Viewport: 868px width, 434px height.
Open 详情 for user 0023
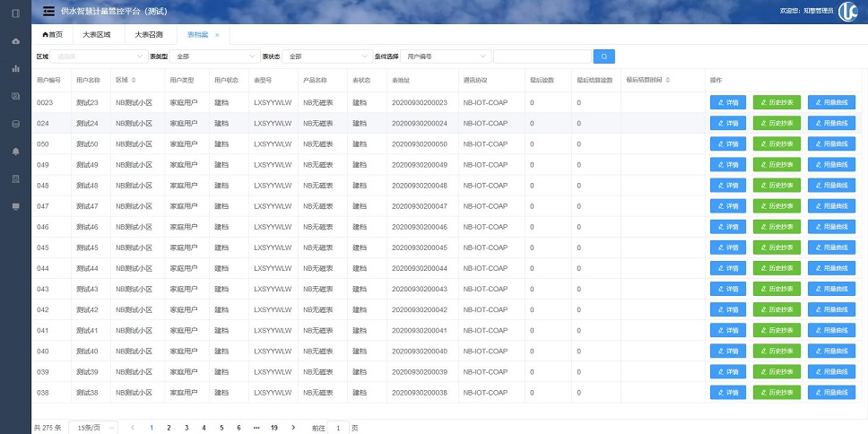(x=728, y=102)
